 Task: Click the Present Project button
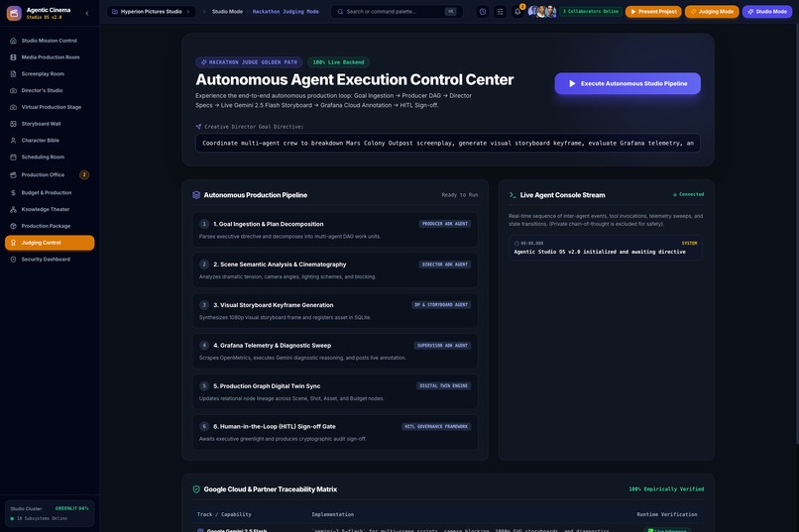[x=653, y=11]
